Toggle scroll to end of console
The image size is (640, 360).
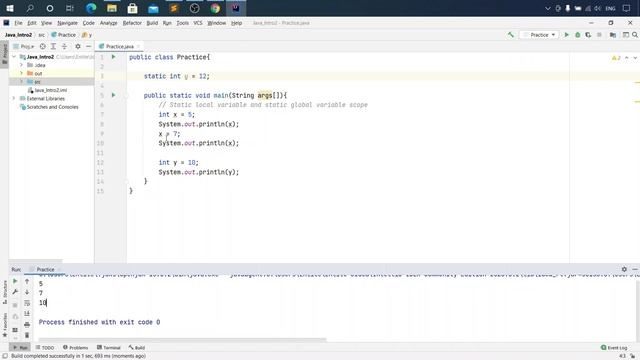pos(27,313)
